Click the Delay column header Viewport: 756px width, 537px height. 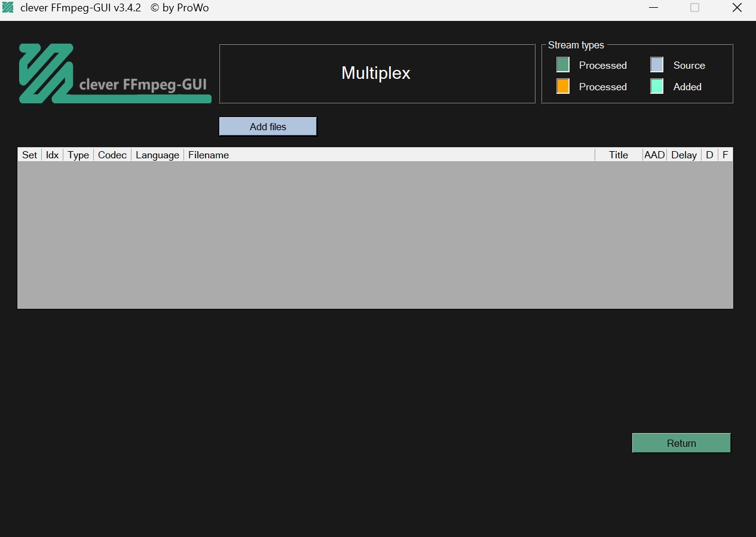tap(684, 155)
